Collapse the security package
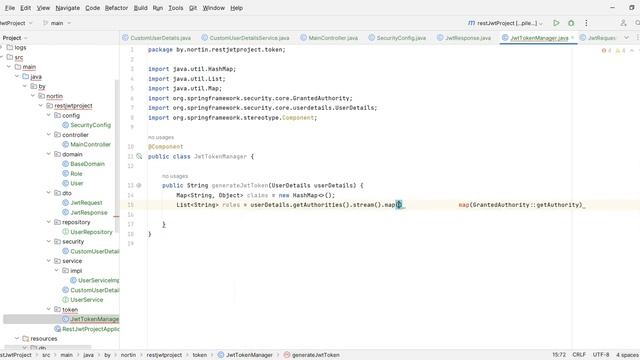Viewport: 640px width, 360px height. tap(49, 242)
